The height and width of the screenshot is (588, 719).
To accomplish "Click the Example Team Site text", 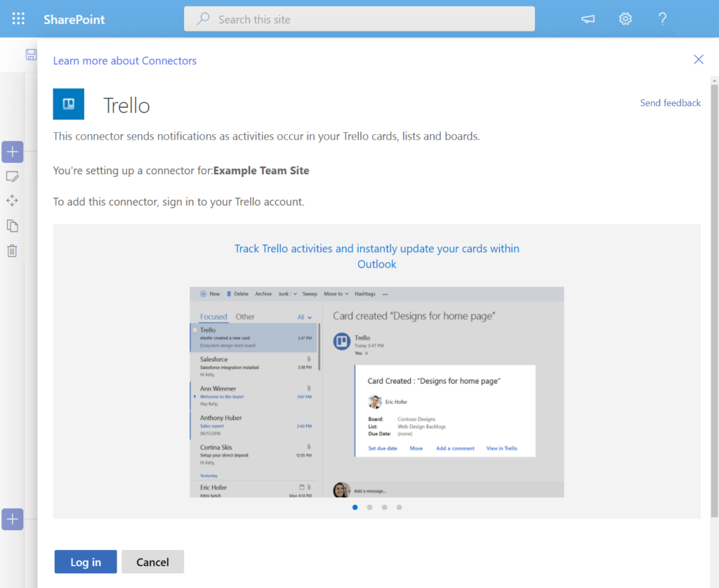I will point(261,171).
